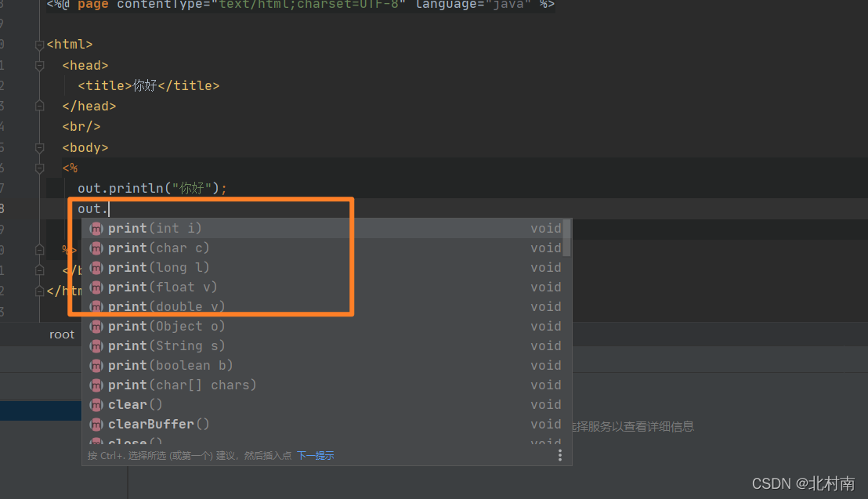Click the method icon beside print(Object o)
The image size is (868, 499).
96,326
